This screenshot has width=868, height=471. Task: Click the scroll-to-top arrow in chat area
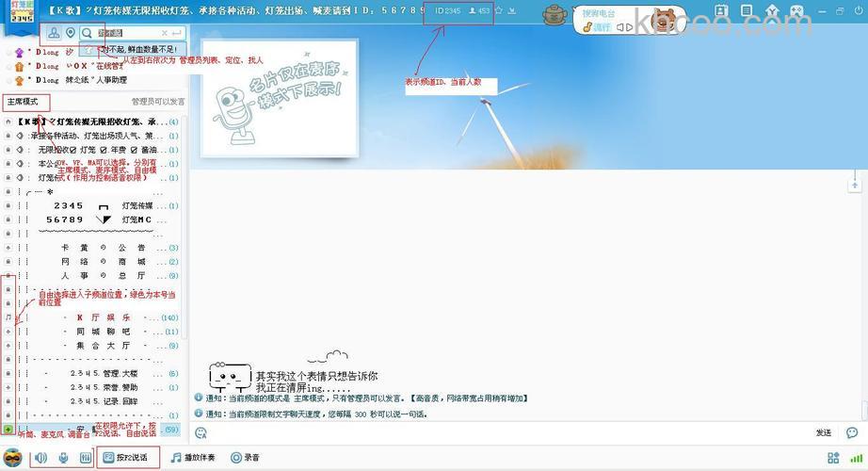(x=855, y=185)
